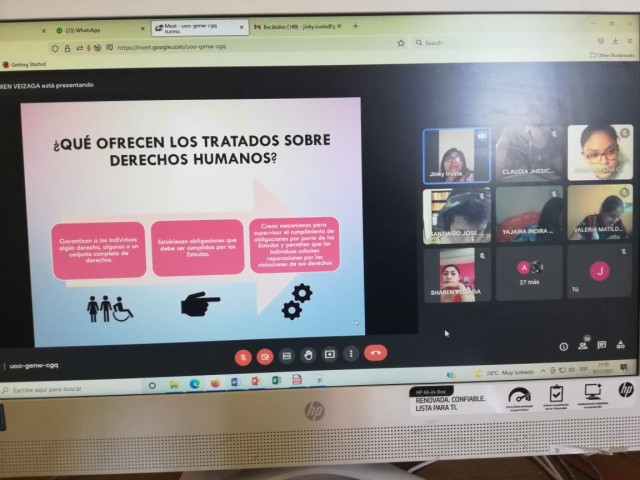Expand the system tray hidden icons chevron

tap(543, 371)
